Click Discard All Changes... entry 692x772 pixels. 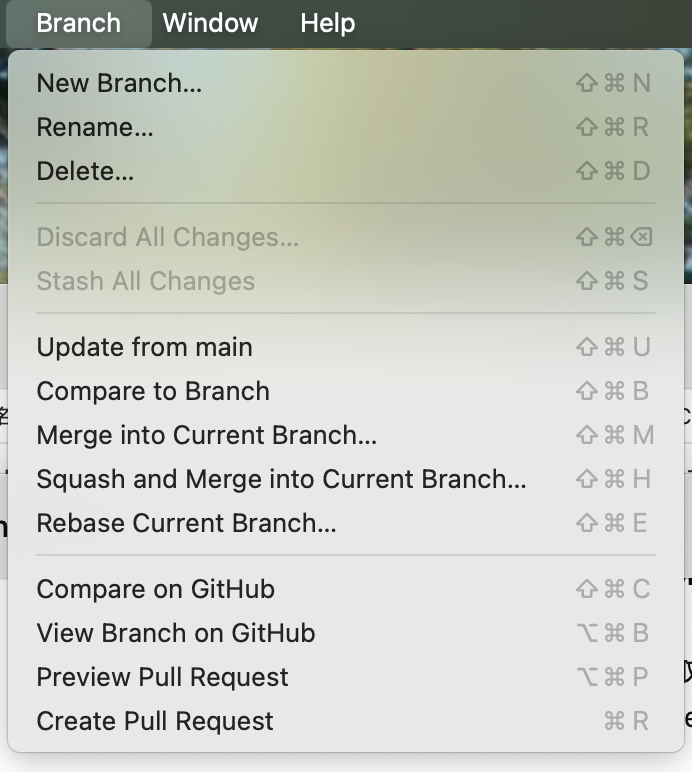click(346, 237)
